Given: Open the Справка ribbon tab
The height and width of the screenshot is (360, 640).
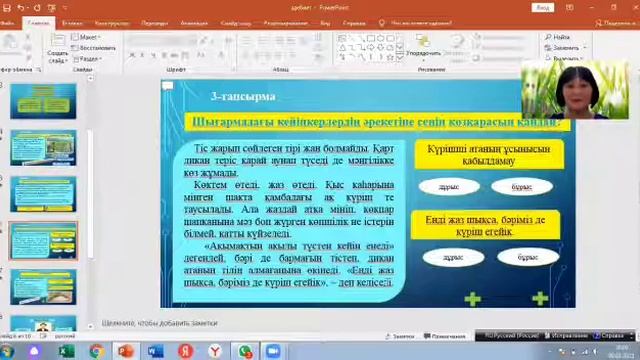Looking at the screenshot, I should (354, 23).
